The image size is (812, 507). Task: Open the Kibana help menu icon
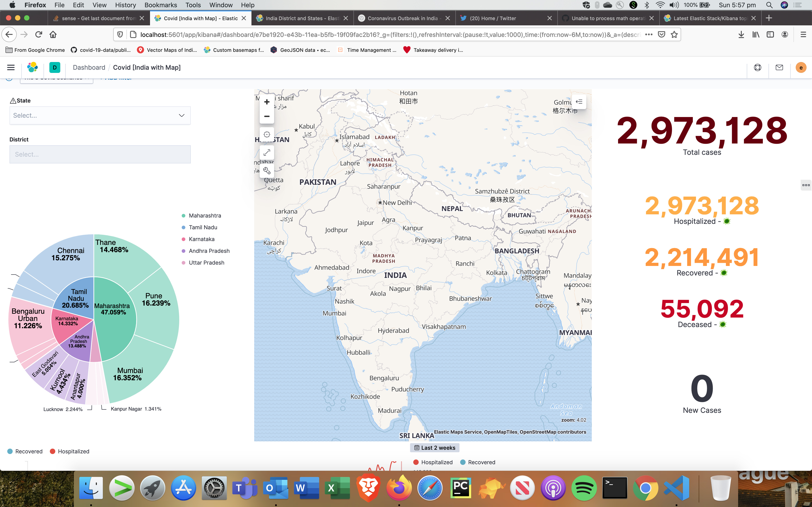tap(757, 67)
